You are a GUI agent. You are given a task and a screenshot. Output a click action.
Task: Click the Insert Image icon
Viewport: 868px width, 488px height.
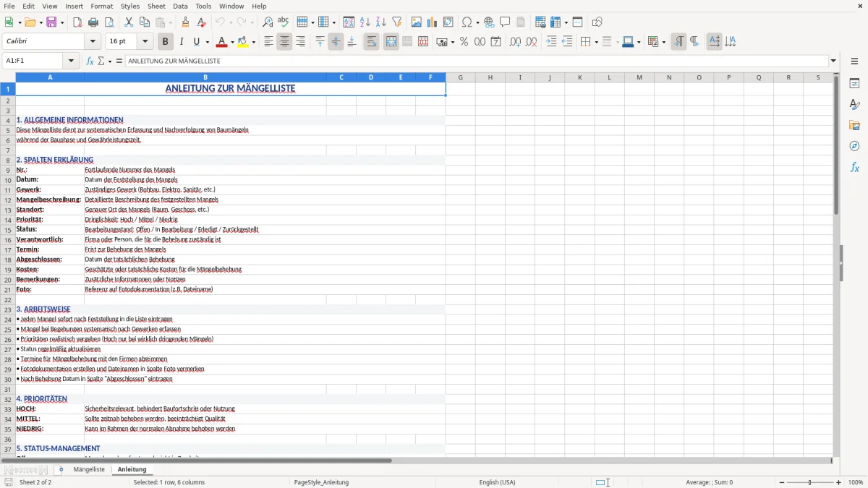(x=416, y=22)
